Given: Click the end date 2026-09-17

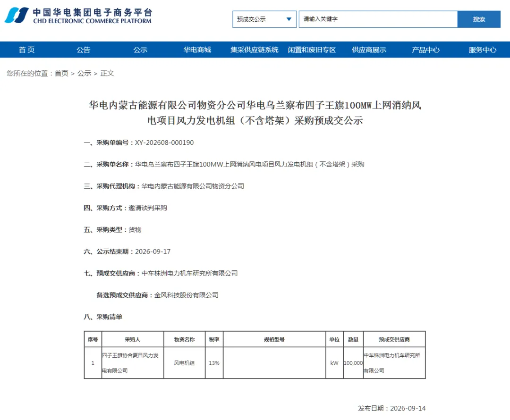Looking at the screenshot, I should coord(153,252).
